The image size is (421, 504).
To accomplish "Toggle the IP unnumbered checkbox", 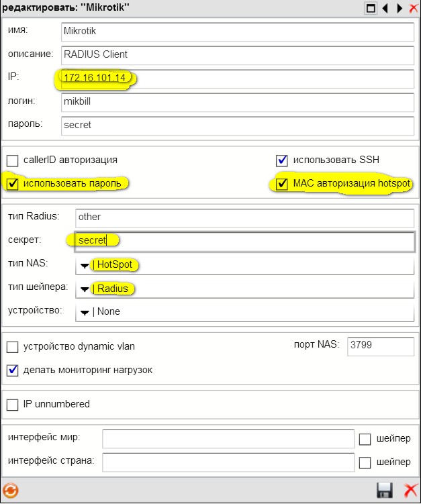I will tap(12, 404).
